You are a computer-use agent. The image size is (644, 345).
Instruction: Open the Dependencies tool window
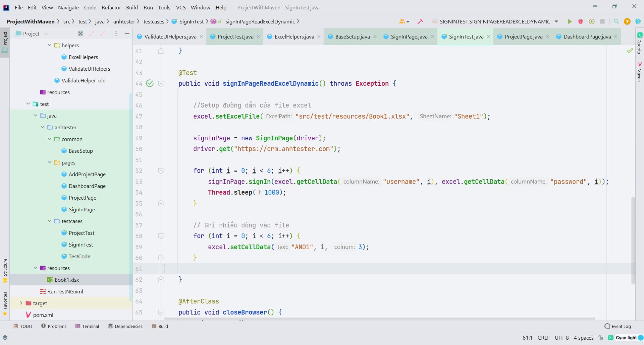125,326
